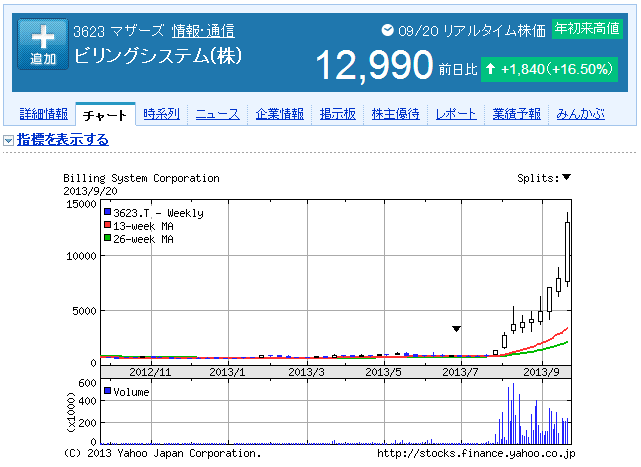Click the split marker triangle near 2013/7

(x=457, y=329)
